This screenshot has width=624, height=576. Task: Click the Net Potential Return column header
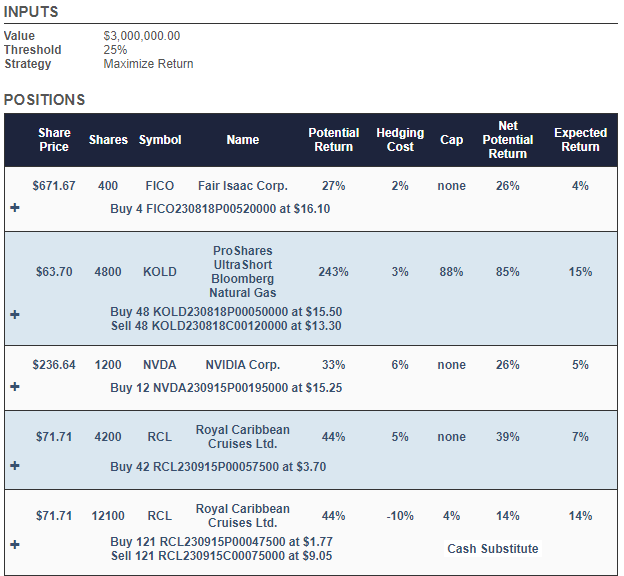(508, 140)
